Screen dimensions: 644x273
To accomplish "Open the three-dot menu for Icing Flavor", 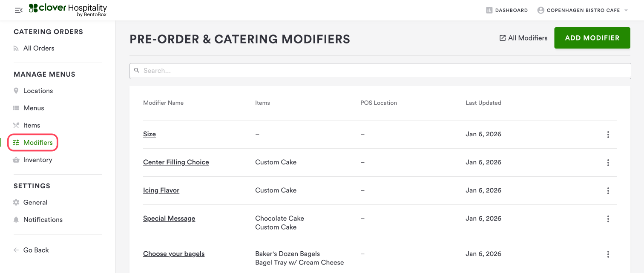I will point(608,191).
